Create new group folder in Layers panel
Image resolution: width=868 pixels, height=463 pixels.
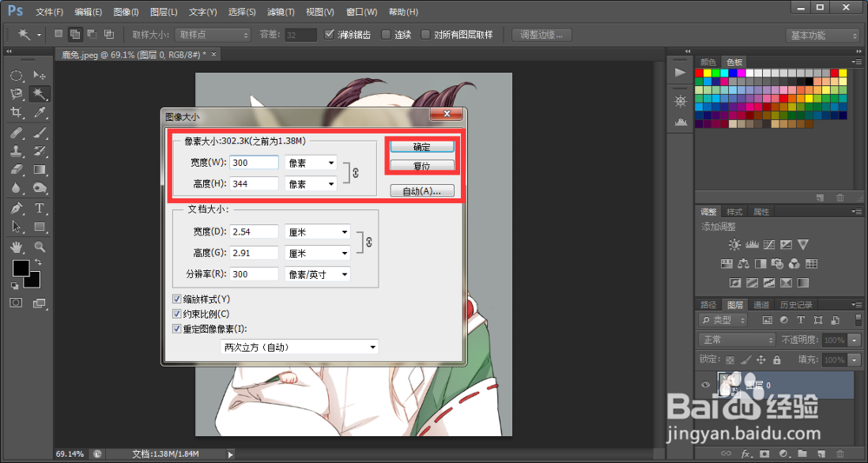pos(802,454)
